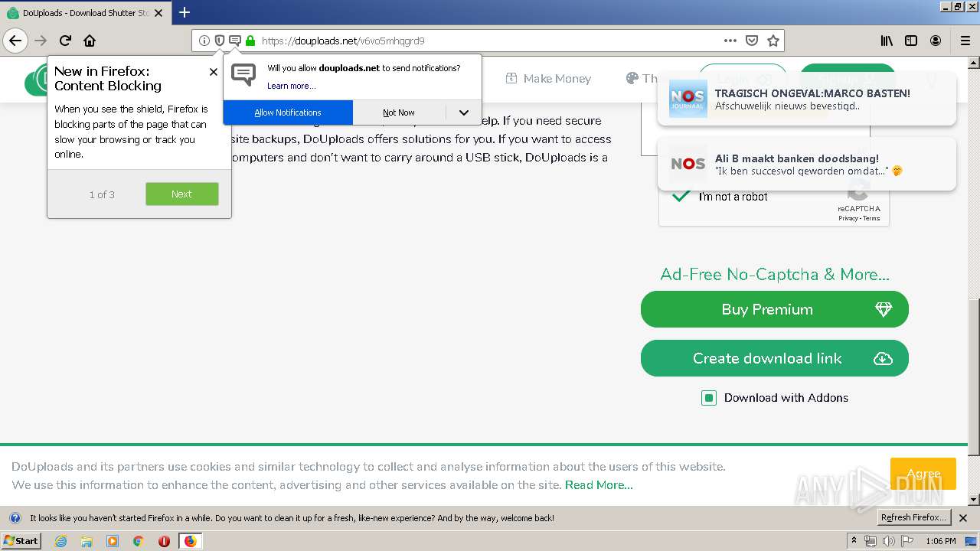Launch Internet Explorer from the taskbar
This screenshot has height=551, width=980.
(x=60, y=541)
